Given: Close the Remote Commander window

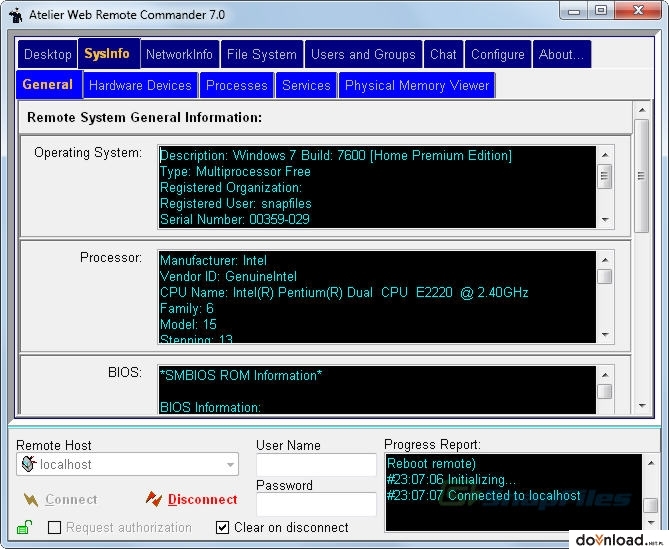Looking at the screenshot, I should [x=638, y=11].
